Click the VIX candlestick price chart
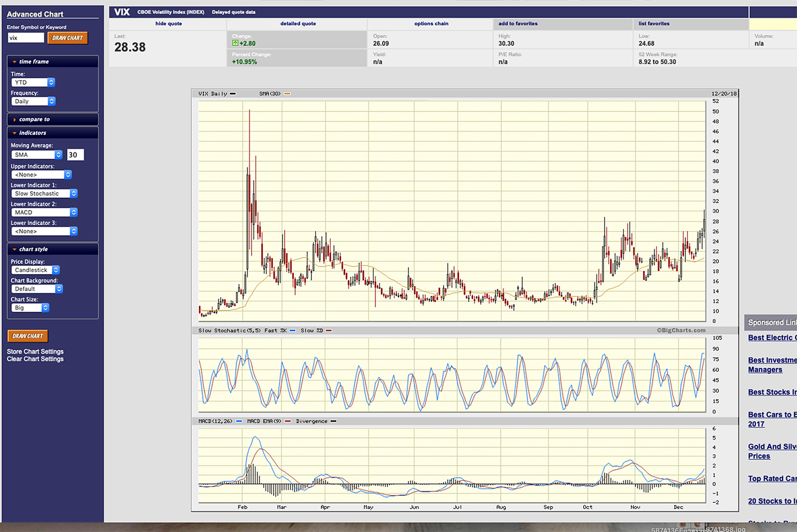 (452, 211)
